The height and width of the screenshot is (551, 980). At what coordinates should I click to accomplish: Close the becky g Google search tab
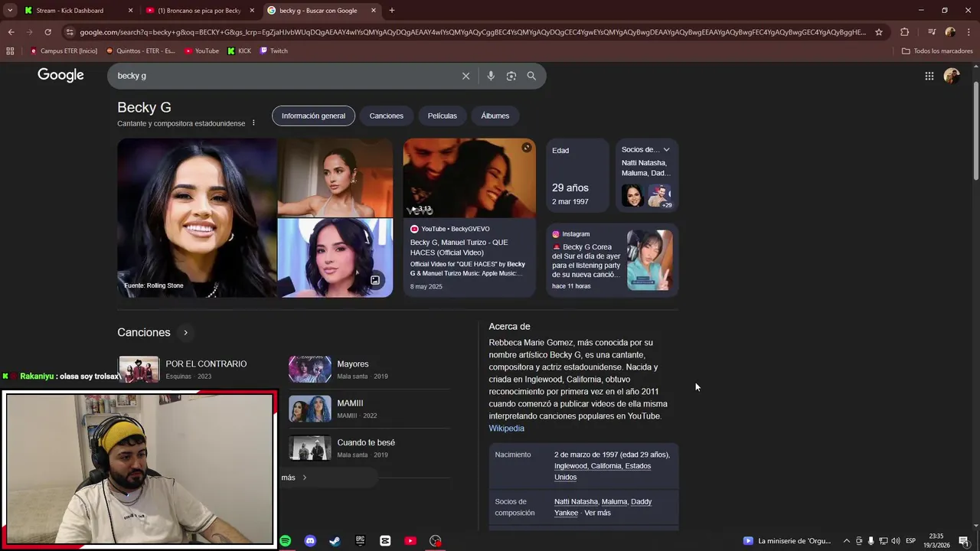374,11
